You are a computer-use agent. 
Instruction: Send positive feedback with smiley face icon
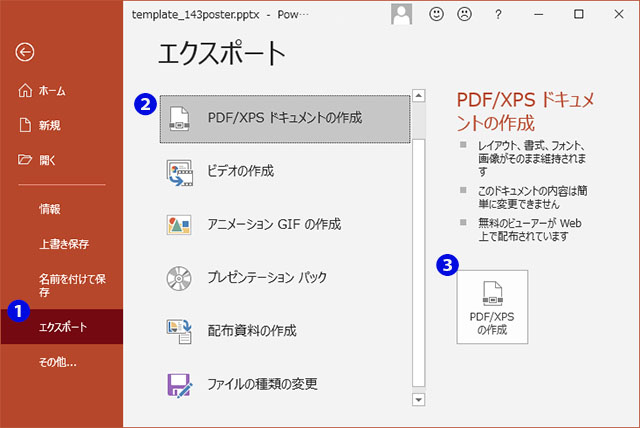coord(436,14)
